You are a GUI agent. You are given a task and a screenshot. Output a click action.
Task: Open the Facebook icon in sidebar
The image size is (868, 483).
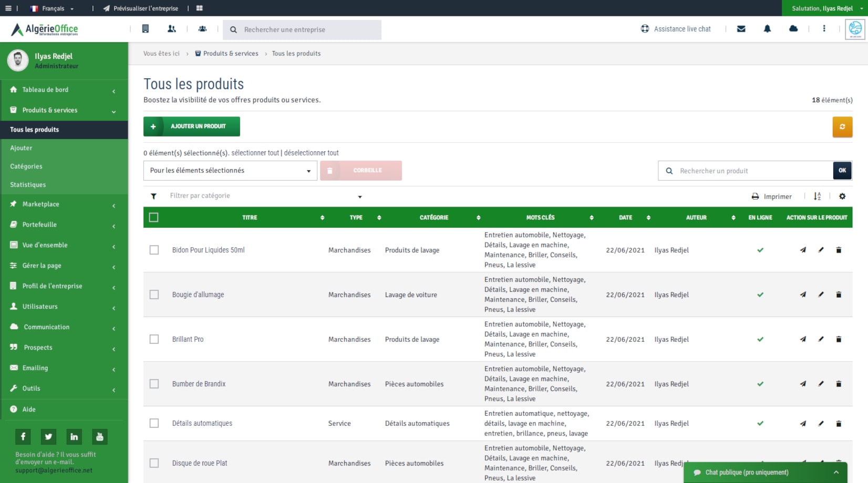point(23,436)
